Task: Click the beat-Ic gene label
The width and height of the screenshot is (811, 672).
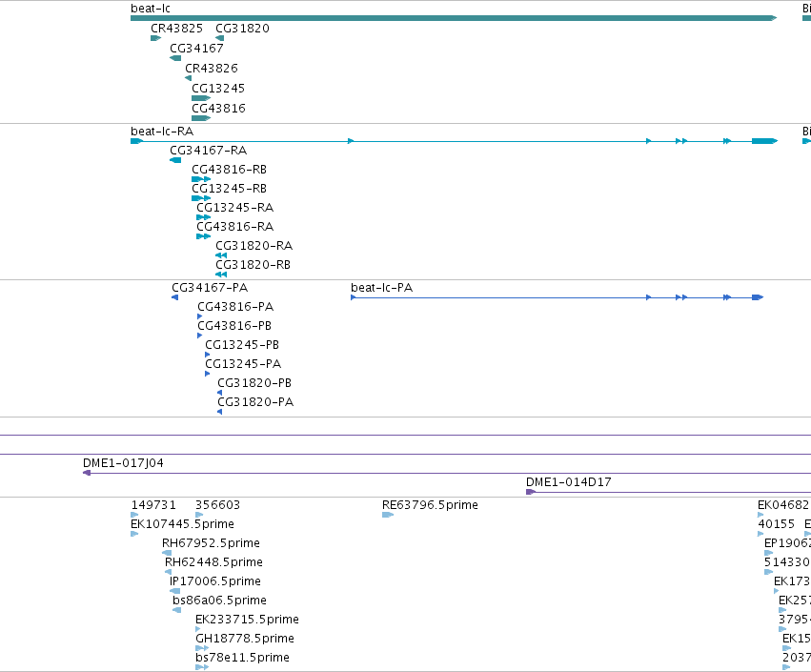Action: (151, 9)
